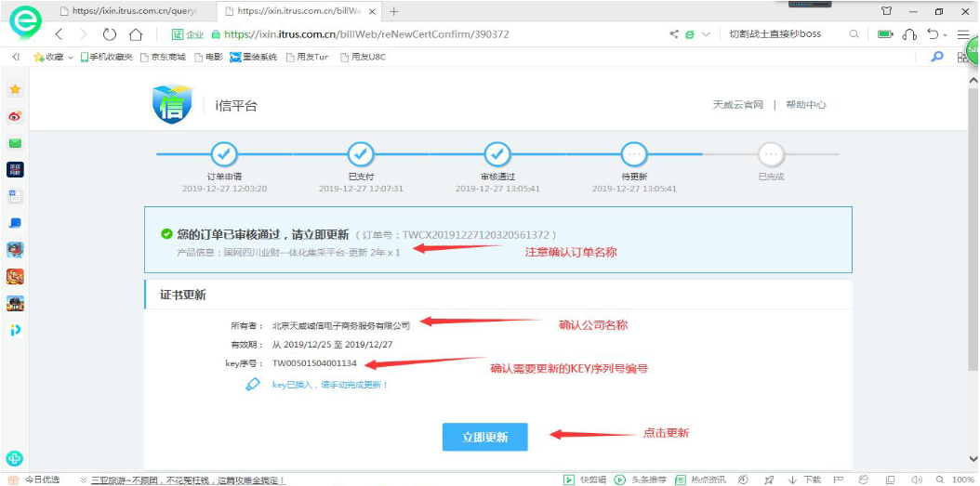Open the 帮助中心 link

805,105
